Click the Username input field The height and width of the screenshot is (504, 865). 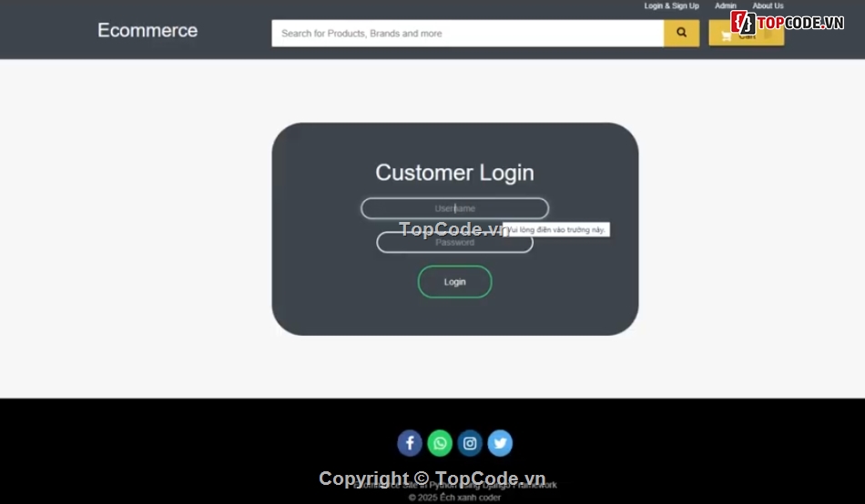tap(454, 208)
